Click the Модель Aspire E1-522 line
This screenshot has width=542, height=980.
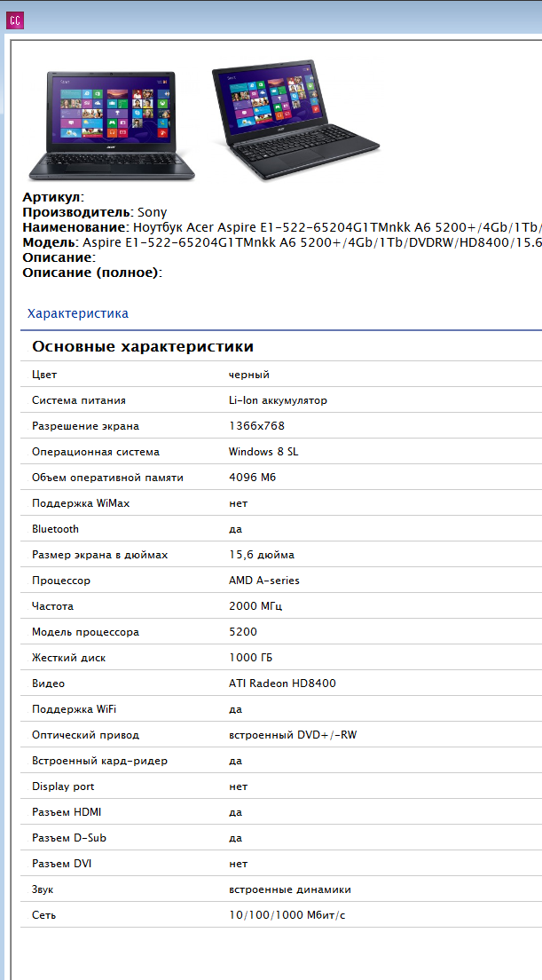point(282,242)
